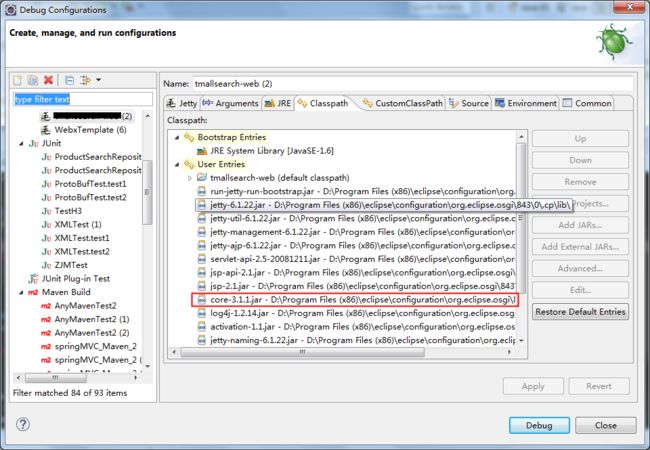Select the ProtoBufTest.test2 configuration
This screenshot has width=650, height=450.
point(90,197)
